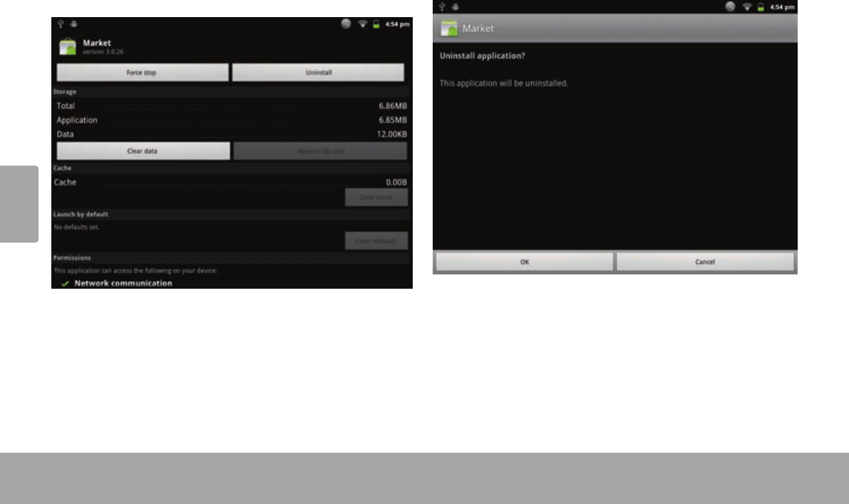Click the Data row label
The height and width of the screenshot is (504, 849).
coord(65,134)
